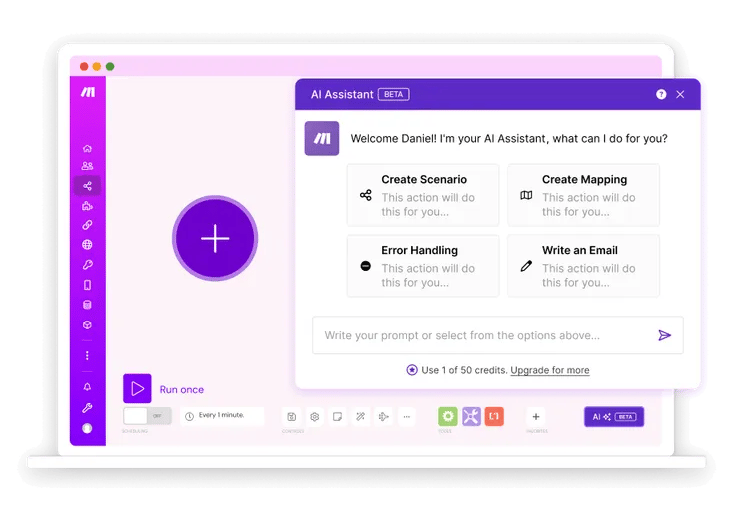
Task: Click the BETA badge in AI Assistant title
Action: coord(394,95)
